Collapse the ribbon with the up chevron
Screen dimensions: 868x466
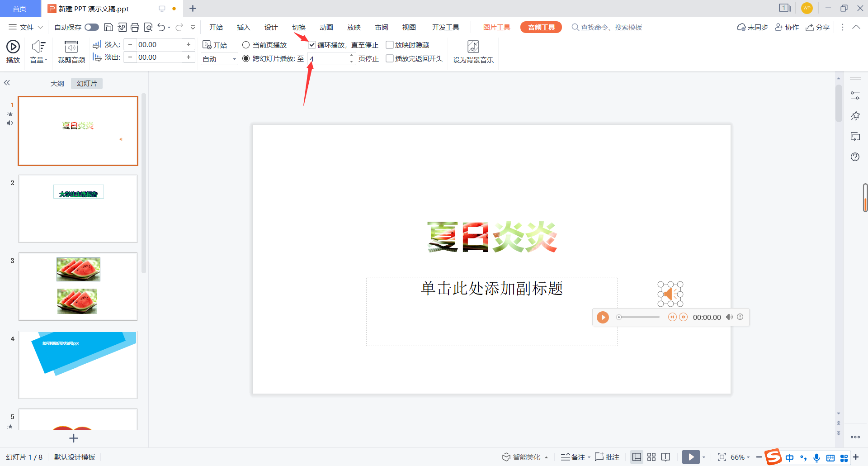tap(856, 27)
